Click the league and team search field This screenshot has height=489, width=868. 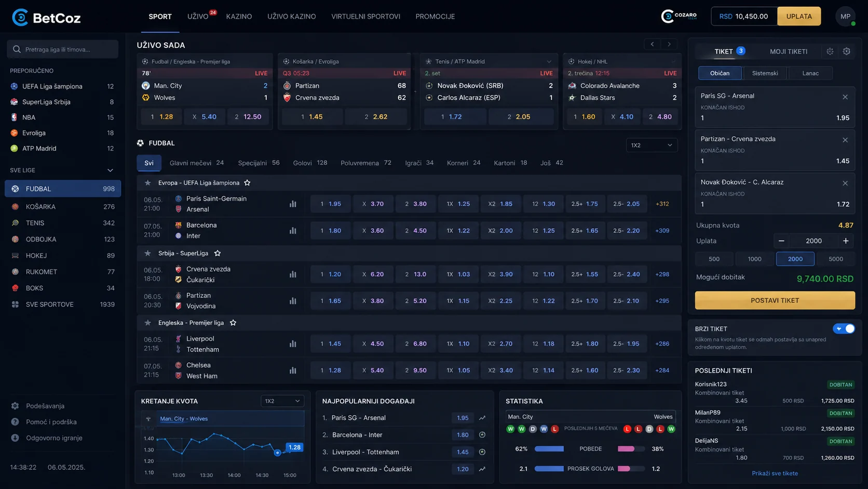tap(63, 49)
